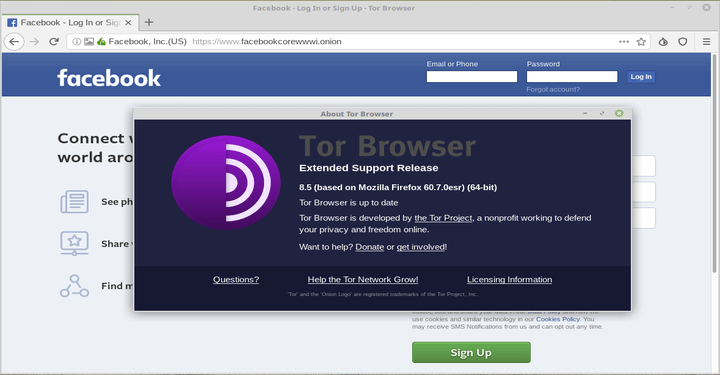The height and width of the screenshot is (375, 720).
Task: Click the share star monitor icon
Action: click(74, 243)
